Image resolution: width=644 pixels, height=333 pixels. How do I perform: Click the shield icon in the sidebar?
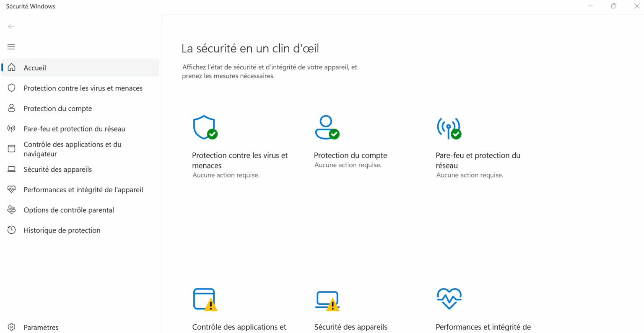12,88
